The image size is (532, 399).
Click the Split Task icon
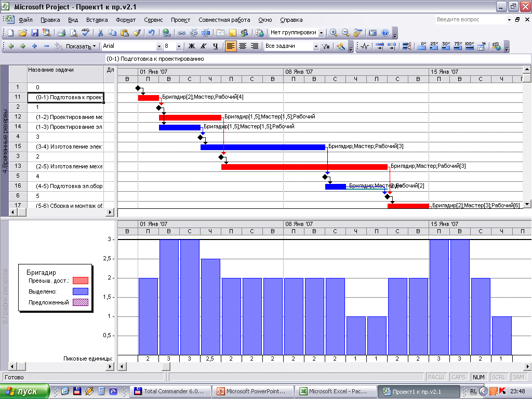[206, 33]
